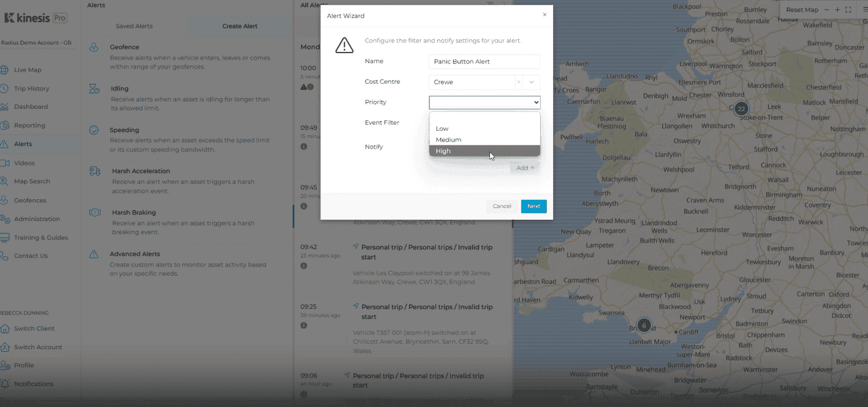
Task: Edit the alert Name input field
Action: pyautogui.click(x=484, y=62)
